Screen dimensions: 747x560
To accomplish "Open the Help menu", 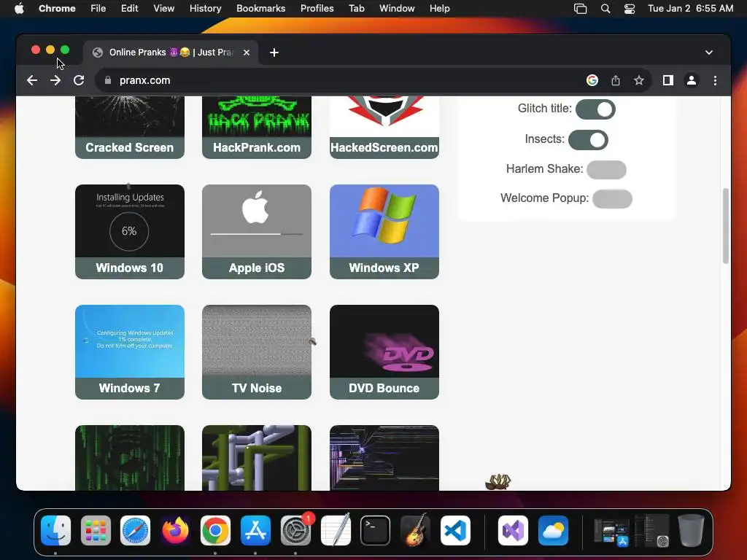I will [439, 9].
